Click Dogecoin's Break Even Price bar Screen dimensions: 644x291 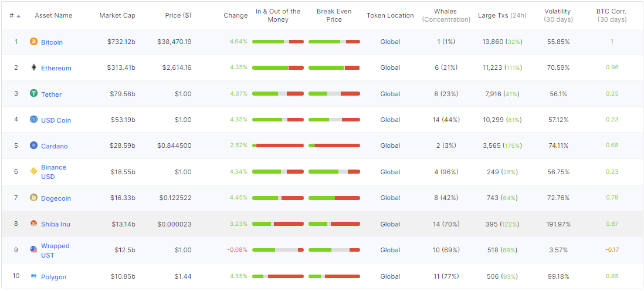[x=334, y=198]
